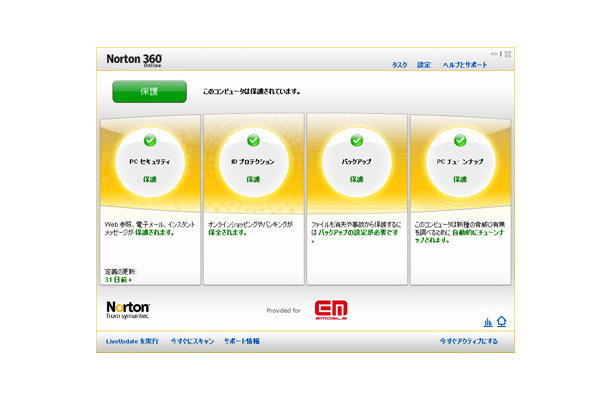Image resolution: width=610 pixels, height=400 pixels.
Task: Open the 設定 menu
Action: (424, 65)
